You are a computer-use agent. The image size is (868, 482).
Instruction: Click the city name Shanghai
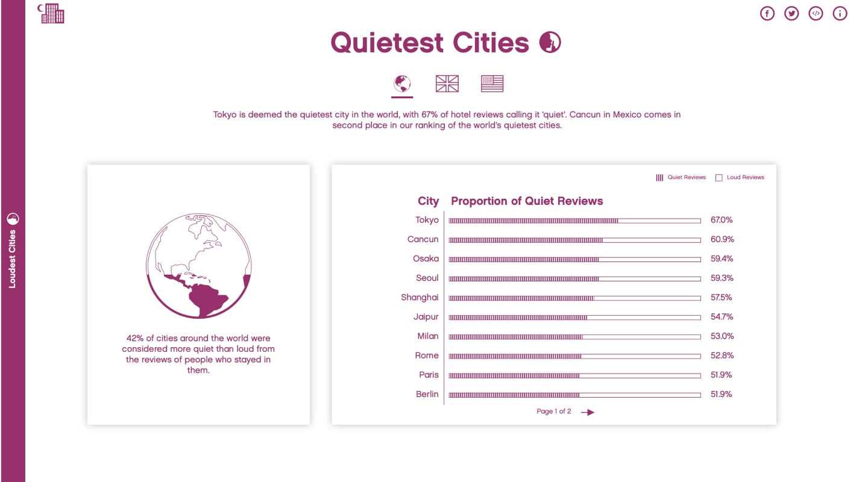pos(420,298)
